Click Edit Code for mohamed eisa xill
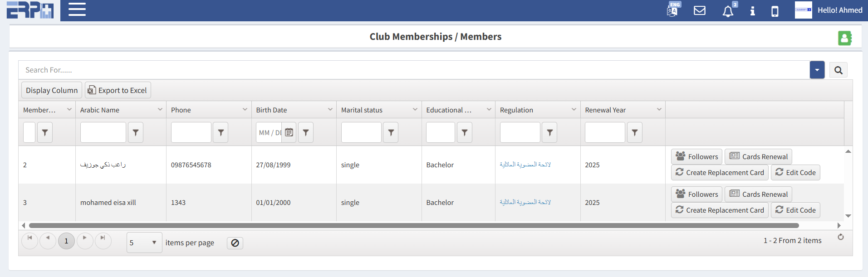The width and height of the screenshot is (868, 277). point(795,210)
